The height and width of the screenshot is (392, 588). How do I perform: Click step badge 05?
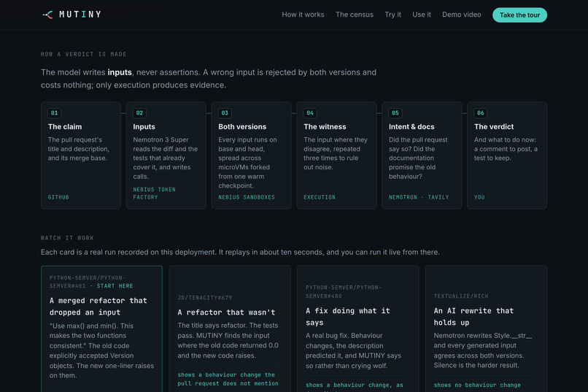[x=395, y=113]
